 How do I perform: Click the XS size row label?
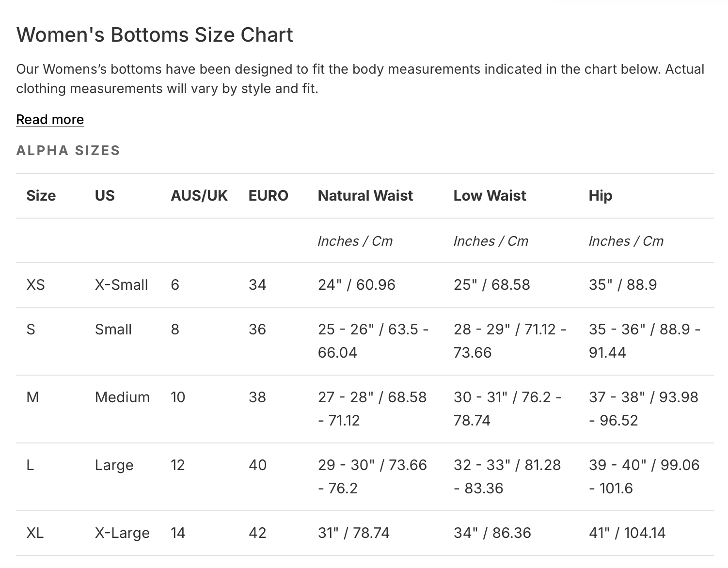[35, 284]
